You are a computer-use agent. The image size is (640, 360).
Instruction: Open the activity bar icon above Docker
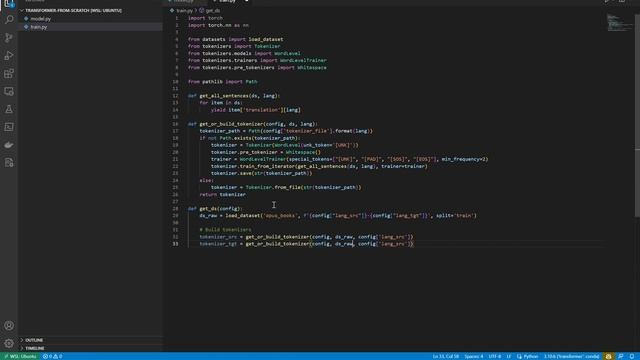(x=9, y=127)
